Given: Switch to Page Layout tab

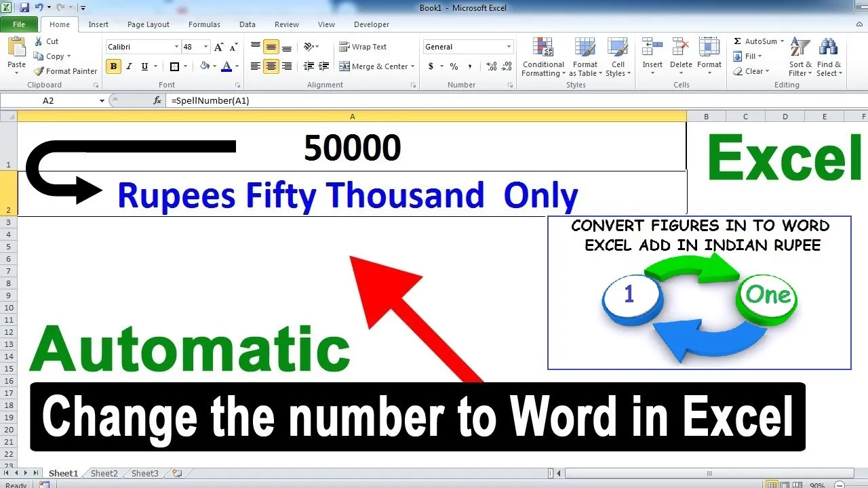Looking at the screenshot, I should coord(149,24).
